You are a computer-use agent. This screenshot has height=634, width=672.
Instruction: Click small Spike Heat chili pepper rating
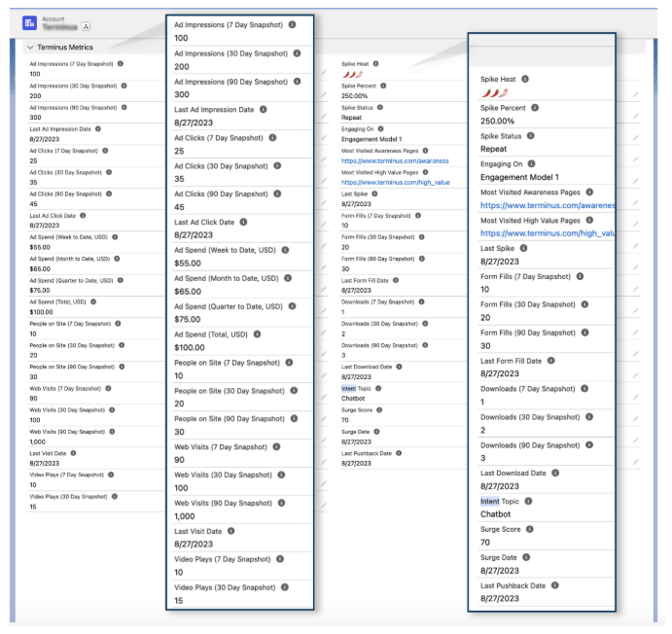coord(352,75)
